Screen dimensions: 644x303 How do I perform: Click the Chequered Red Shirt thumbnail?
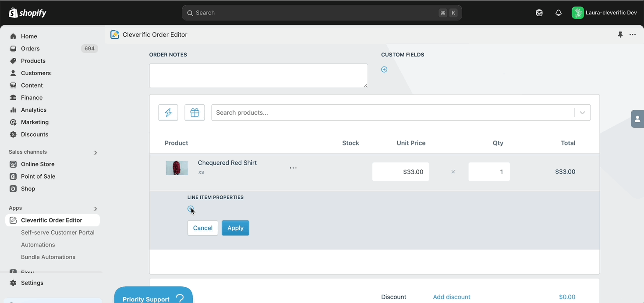coord(177,168)
